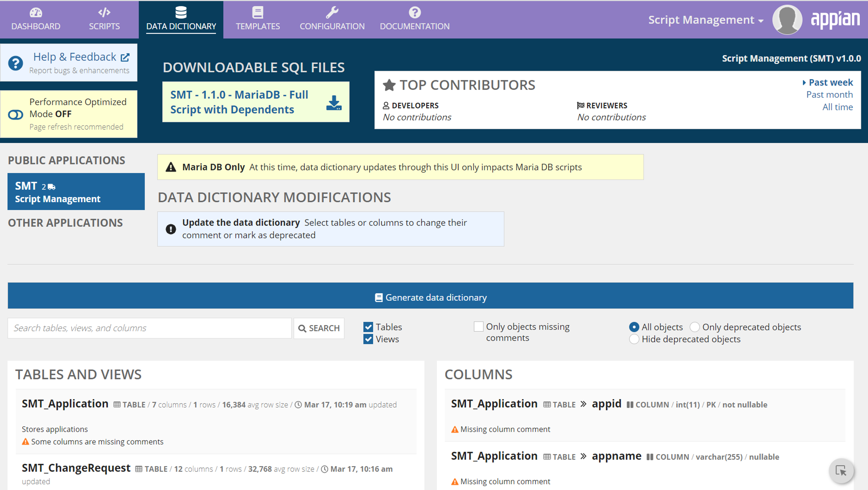
Task: Select Hide deprecated objects radio button
Action: tap(634, 339)
